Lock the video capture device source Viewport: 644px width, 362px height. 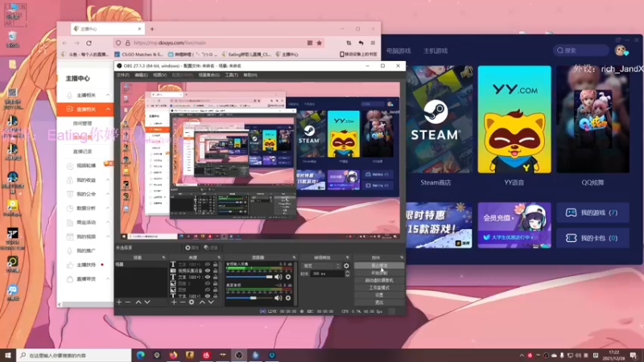click(x=215, y=271)
